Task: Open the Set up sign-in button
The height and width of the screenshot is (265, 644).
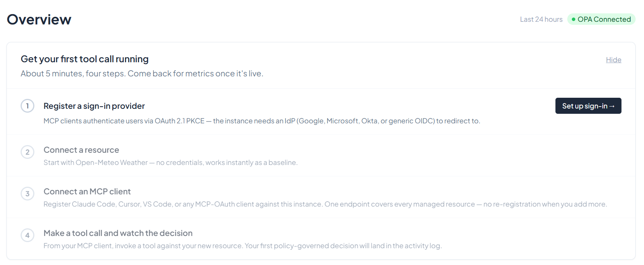Action: pyautogui.click(x=588, y=106)
